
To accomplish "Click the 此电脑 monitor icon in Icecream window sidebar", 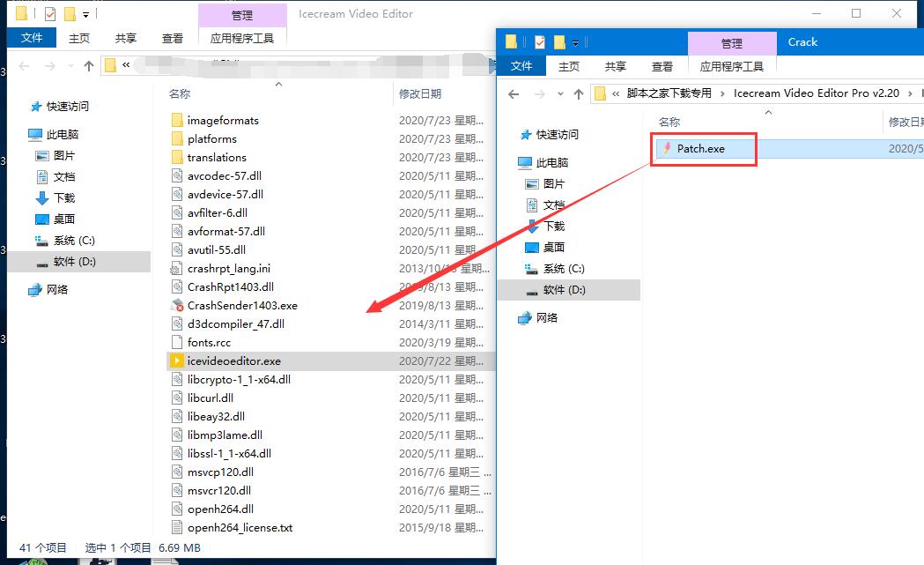I will tap(34, 135).
